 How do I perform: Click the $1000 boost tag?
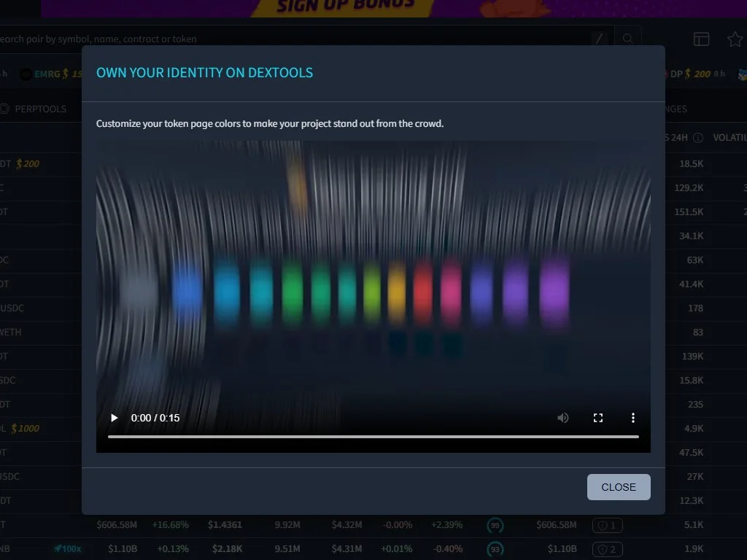pos(26,428)
